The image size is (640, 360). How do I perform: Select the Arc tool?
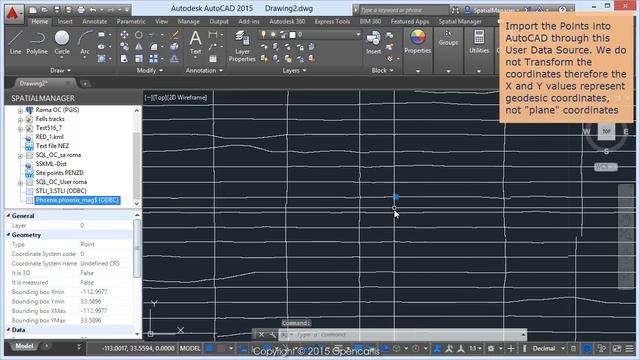click(x=85, y=42)
